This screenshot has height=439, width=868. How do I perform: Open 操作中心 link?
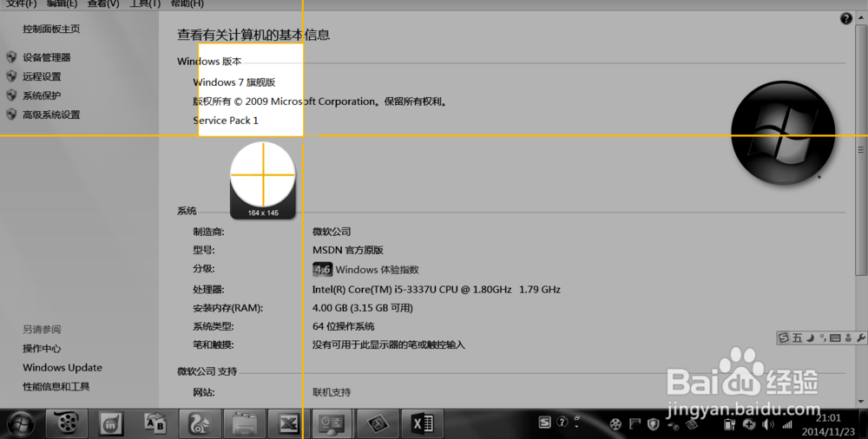click(x=42, y=348)
